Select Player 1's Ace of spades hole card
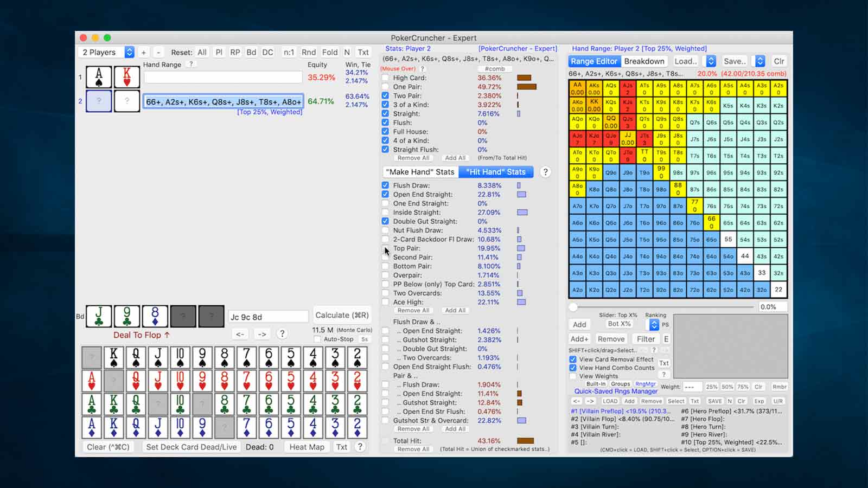Screen dimensions: 868x488 [x=99, y=77]
